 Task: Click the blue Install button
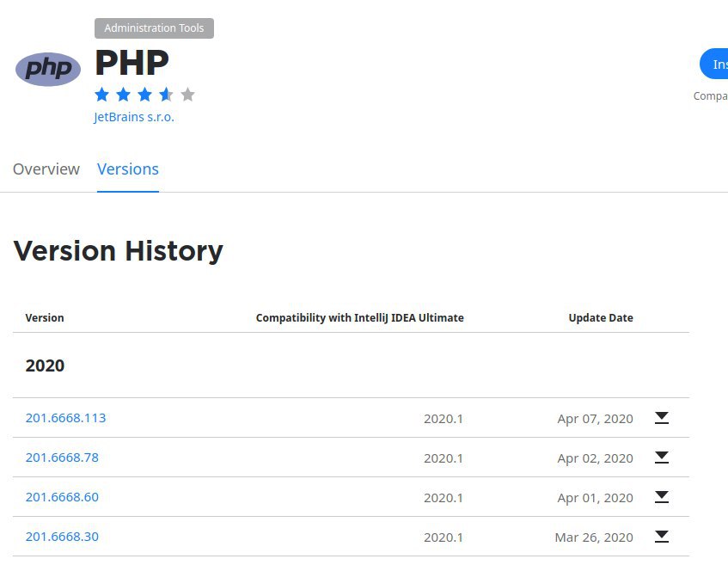714,64
